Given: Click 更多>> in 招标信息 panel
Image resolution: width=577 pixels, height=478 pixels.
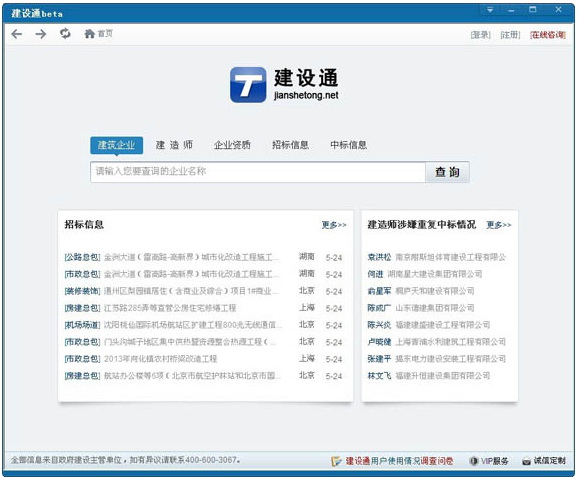Looking at the screenshot, I should pos(334,225).
